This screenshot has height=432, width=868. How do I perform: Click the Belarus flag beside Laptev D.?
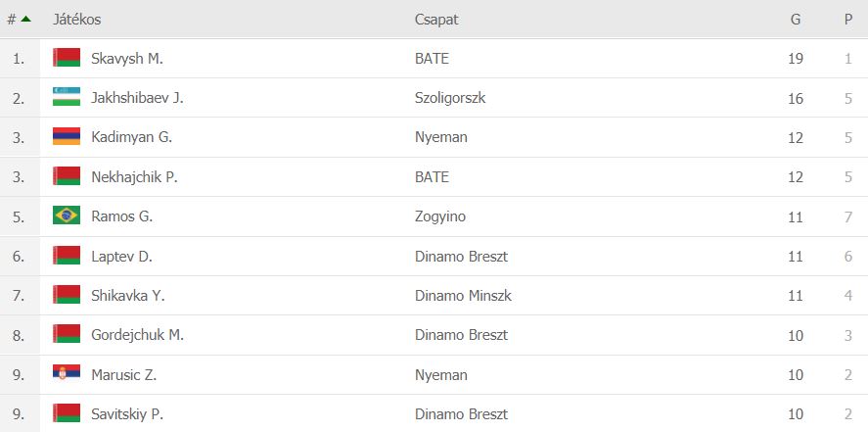click(x=67, y=256)
